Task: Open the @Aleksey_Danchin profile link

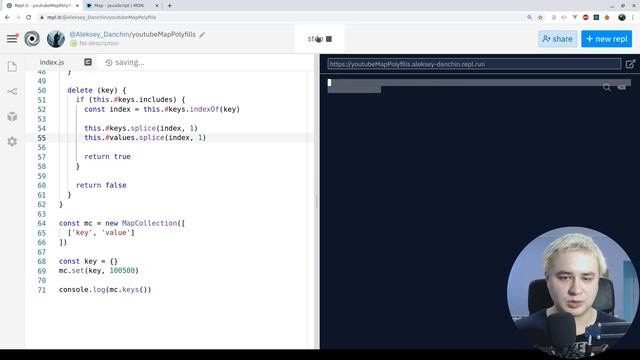Action: click(x=99, y=34)
